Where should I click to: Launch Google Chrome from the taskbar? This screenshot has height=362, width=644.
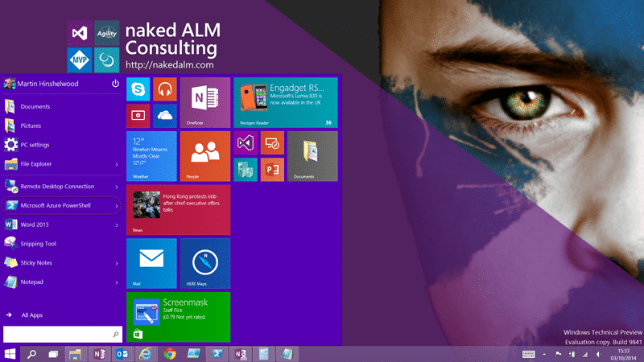[170, 354]
